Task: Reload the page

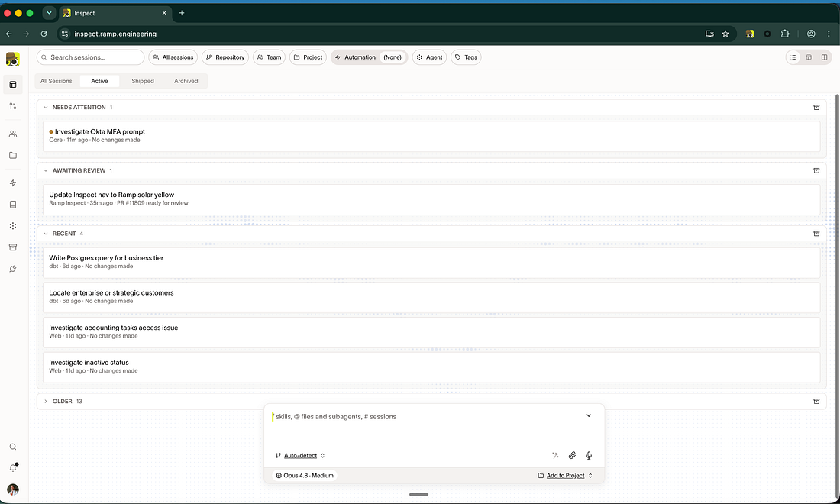Action: point(44,34)
